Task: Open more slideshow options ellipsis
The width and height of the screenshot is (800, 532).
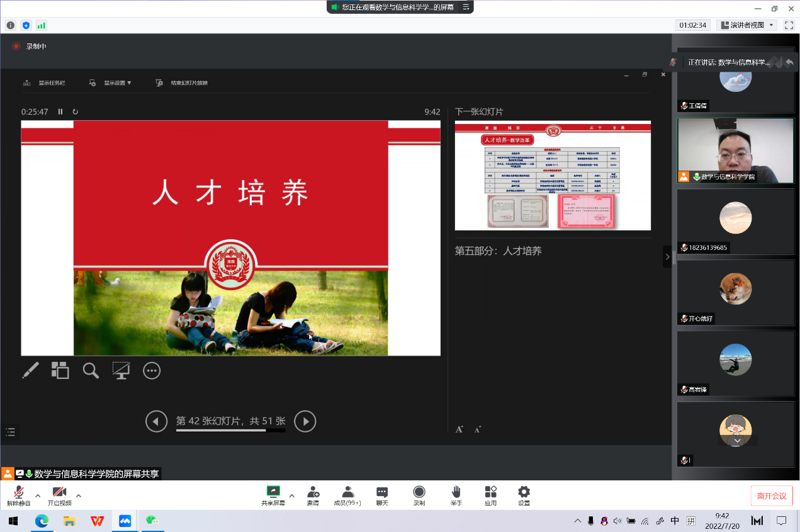Action: pos(152,370)
